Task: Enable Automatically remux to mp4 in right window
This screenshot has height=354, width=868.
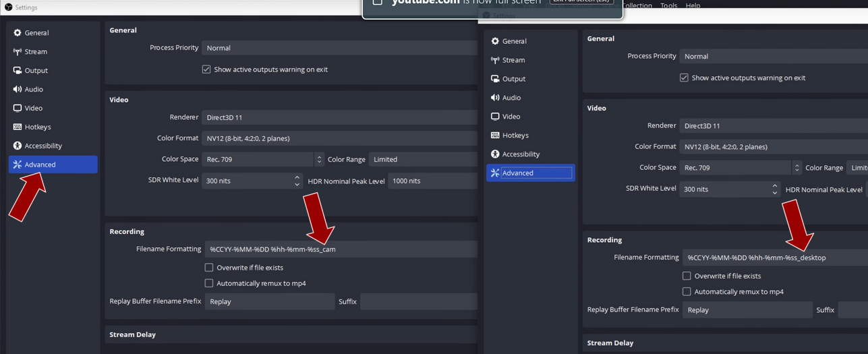Action: (687, 292)
